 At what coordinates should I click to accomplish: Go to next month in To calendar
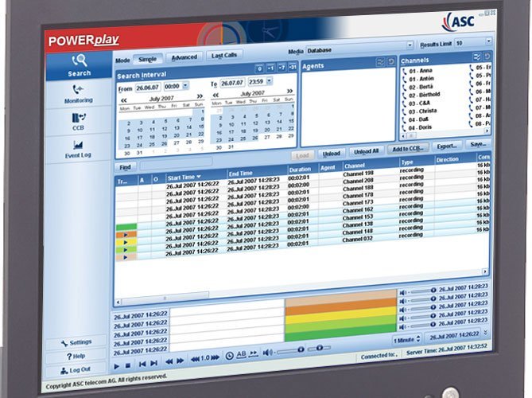click(289, 91)
